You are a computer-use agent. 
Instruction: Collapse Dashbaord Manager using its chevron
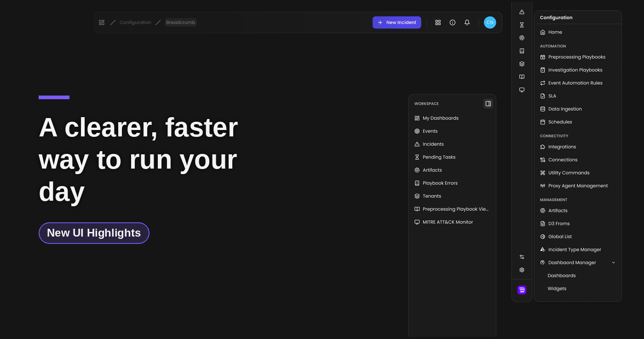613,263
